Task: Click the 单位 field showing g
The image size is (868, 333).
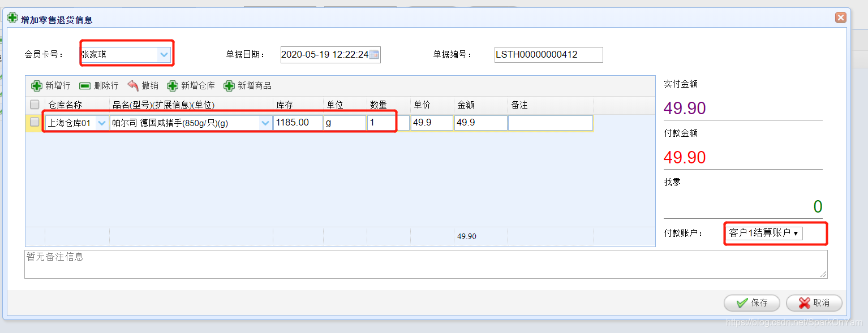Action: [345, 123]
